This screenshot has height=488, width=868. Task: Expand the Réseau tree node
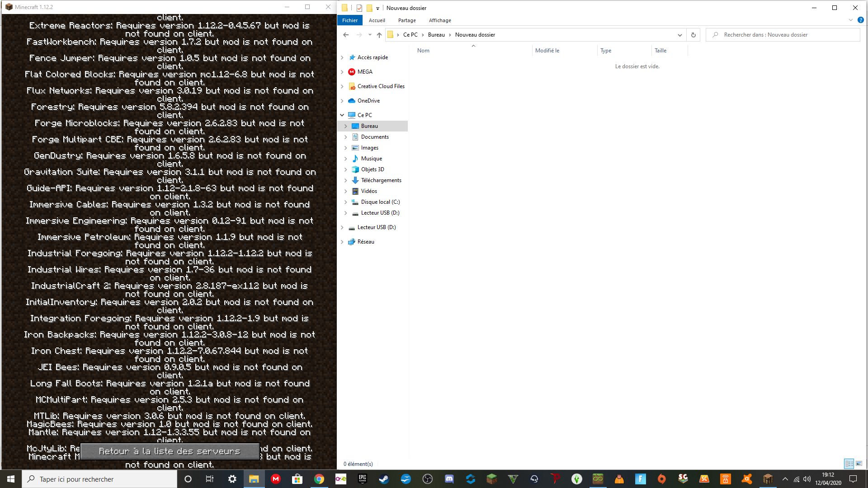pyautogui.click(x=342, y=242)
